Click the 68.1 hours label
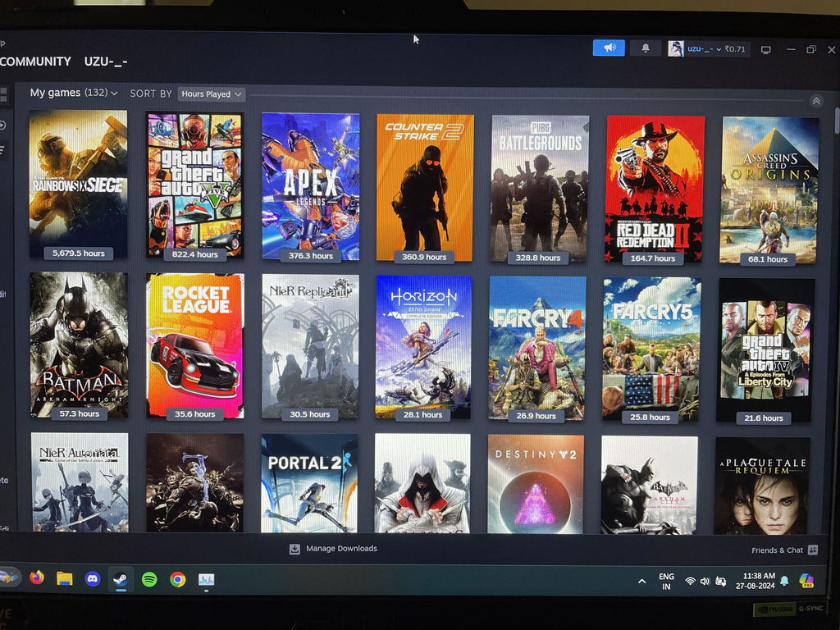840x630 pixels. [x=768, y=259]
